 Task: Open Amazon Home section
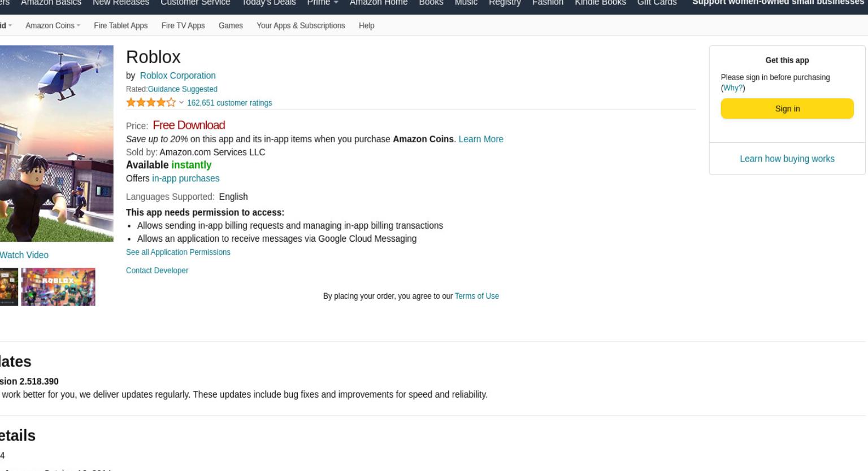(x=379, y=3)
